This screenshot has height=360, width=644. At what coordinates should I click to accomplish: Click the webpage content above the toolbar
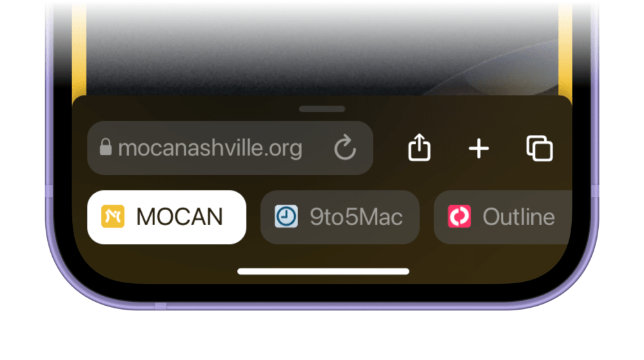pyautogui.click(x=322, y=49)
